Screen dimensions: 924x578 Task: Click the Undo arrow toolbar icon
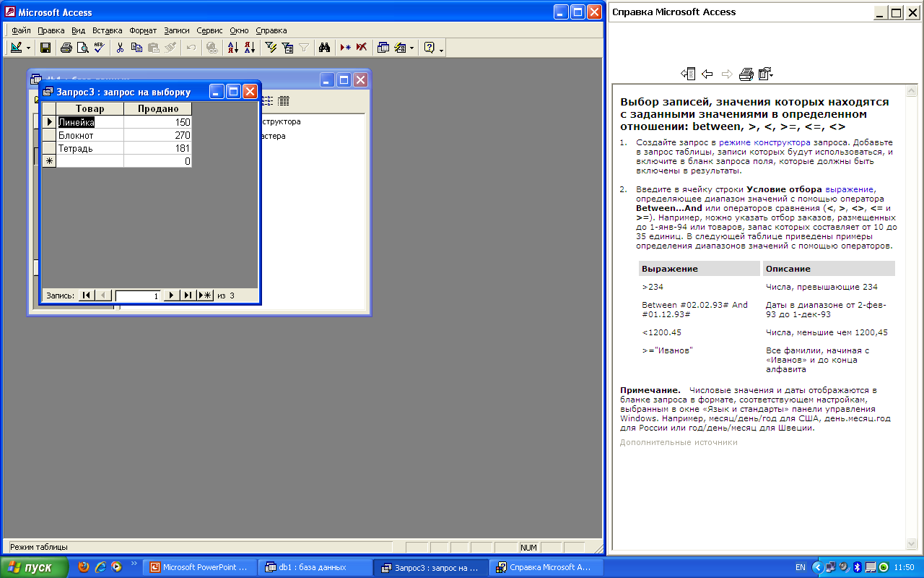[x=191, y=48]
